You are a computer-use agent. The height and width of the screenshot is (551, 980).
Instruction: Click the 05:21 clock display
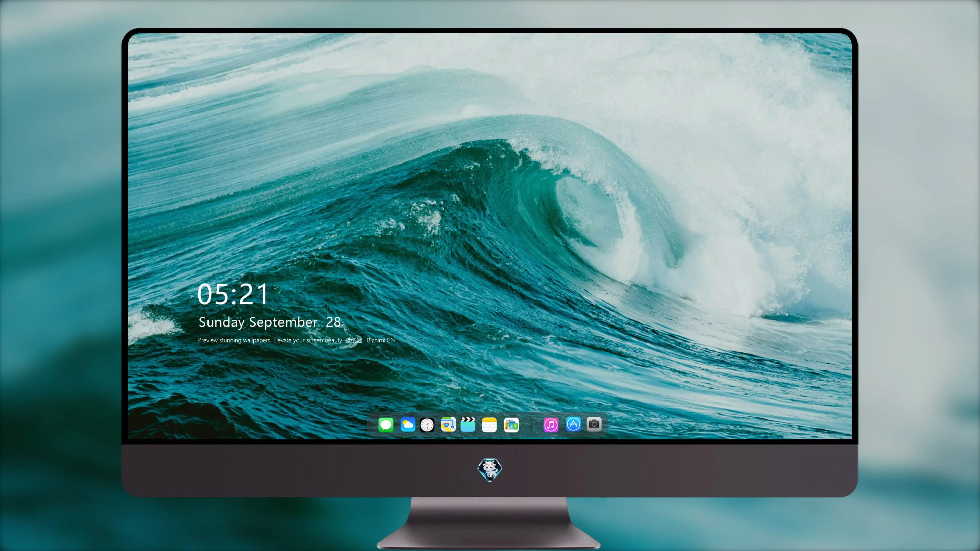pos(232,294)
